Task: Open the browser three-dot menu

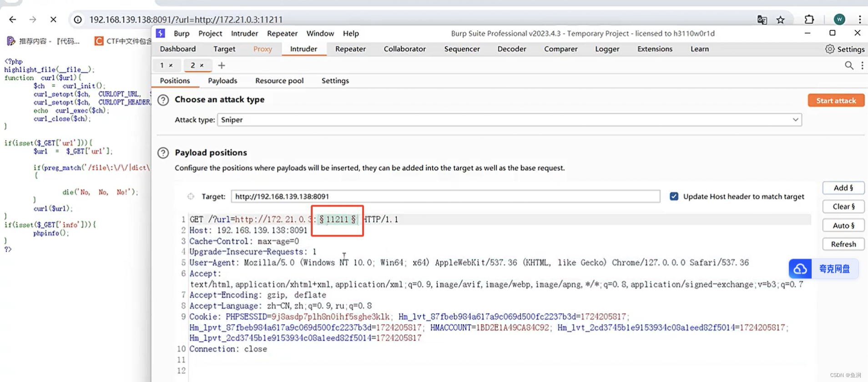Action: tap(860, 20)
